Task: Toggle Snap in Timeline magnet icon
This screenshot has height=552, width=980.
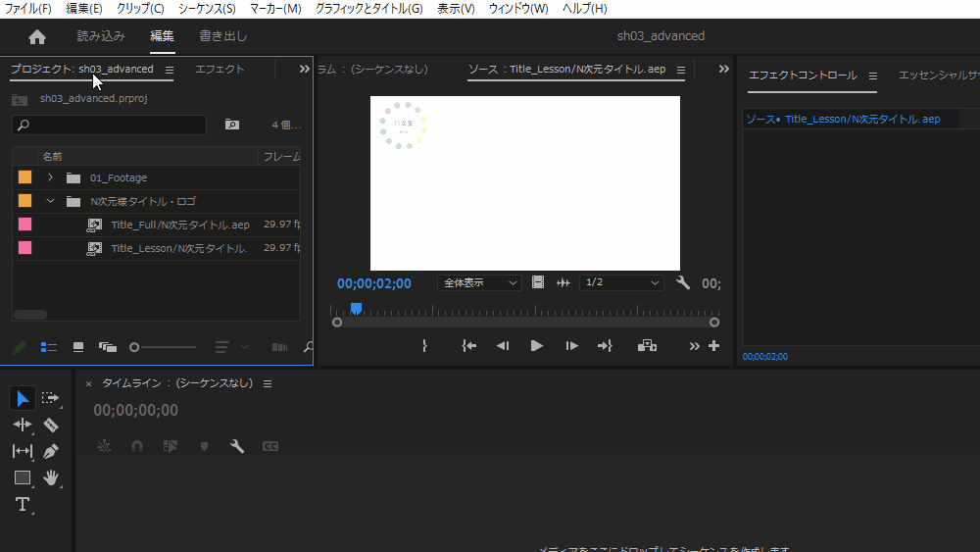Action: pos(137,446)
